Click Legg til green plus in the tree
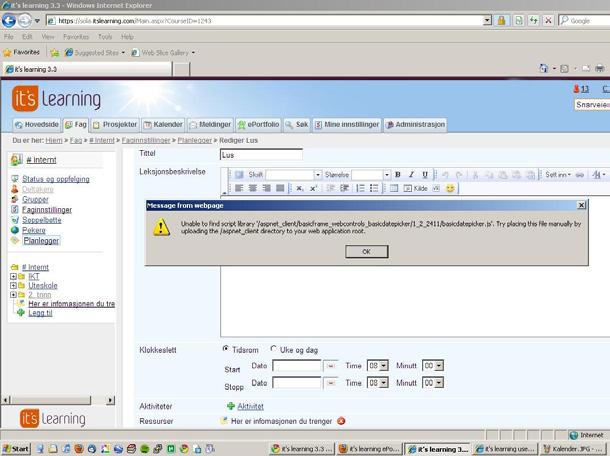The height and width of the screenshot is (456, 610). point(21,313)
